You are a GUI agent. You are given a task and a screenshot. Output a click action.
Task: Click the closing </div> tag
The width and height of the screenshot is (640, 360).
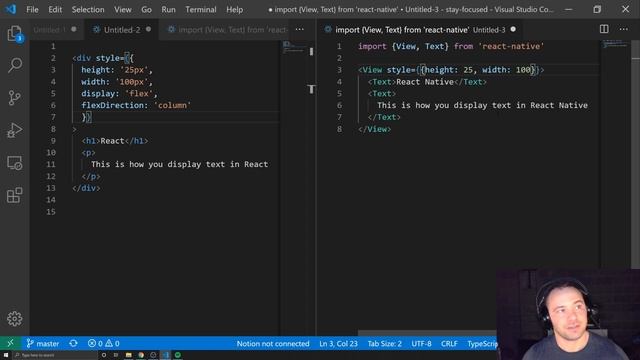coord(86,188)
